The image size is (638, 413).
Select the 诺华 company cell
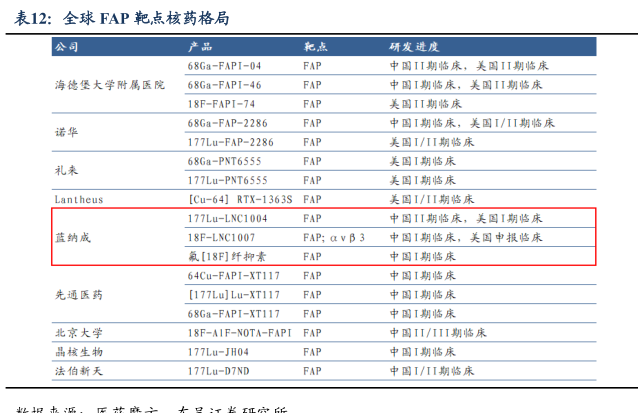(x=66, y=133)
